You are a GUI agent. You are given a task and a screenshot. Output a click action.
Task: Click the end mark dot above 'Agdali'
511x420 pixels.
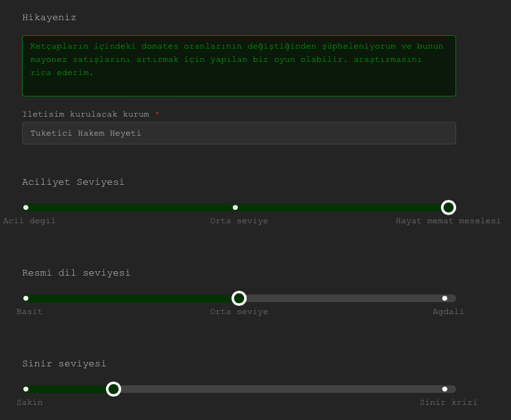(445, 298)
